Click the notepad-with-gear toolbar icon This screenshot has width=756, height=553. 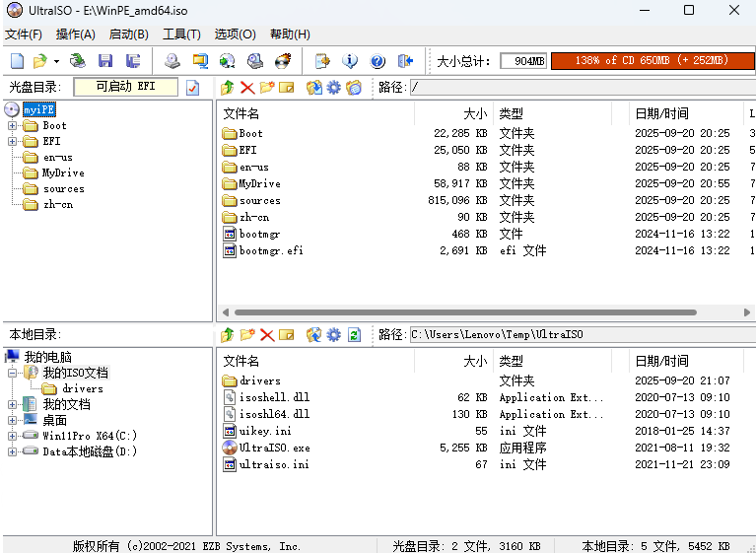click(322, 61)
